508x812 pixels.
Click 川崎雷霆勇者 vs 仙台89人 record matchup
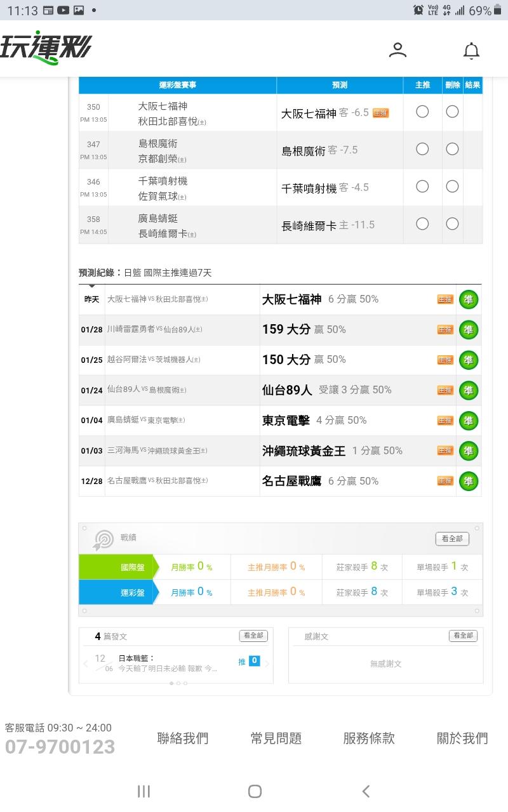(155, 329)
